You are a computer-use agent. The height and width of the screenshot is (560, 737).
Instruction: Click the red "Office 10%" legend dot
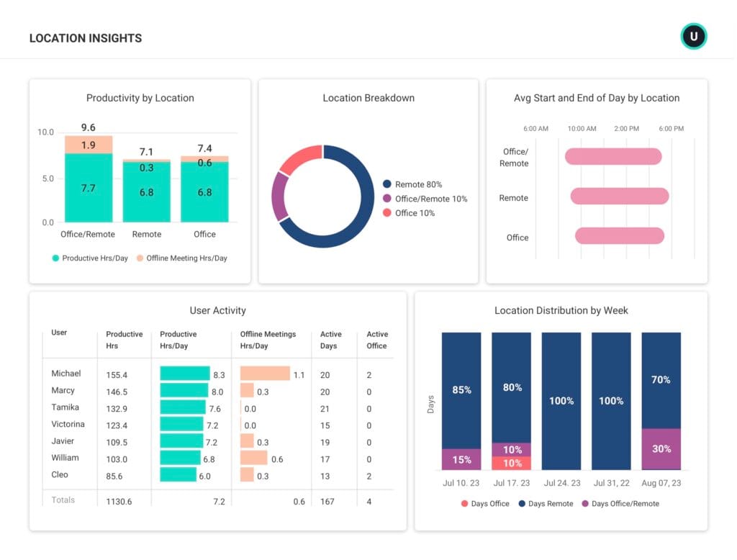click(389, 213)
